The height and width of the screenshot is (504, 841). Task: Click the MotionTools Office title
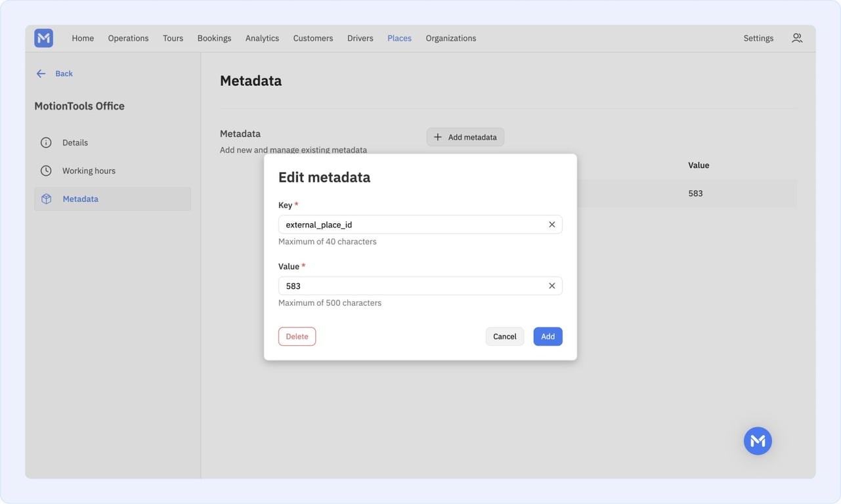(x=79, y=106)
